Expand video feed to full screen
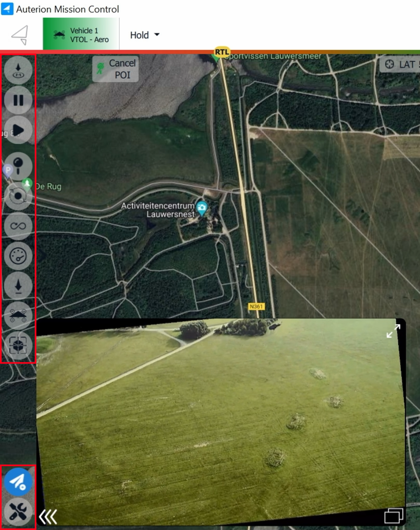420x530 pixels. pyautogui.click(x=393, y=331)
